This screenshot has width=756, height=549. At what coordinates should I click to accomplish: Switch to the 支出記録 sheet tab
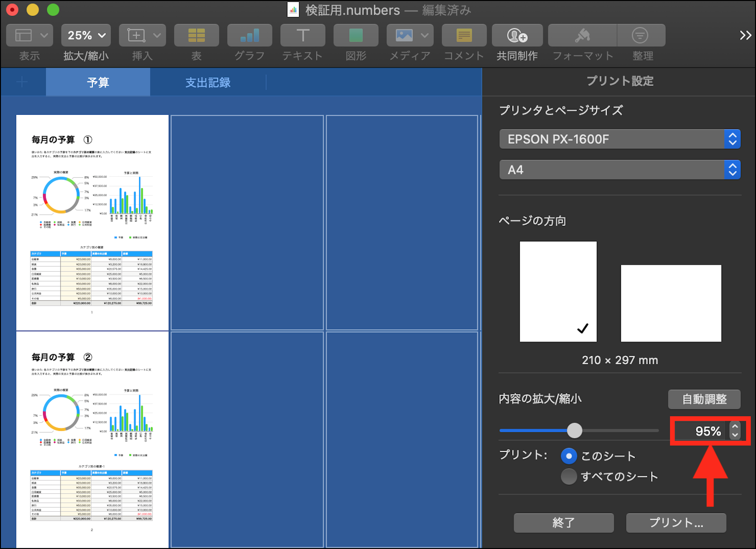(x=208, y=83)
